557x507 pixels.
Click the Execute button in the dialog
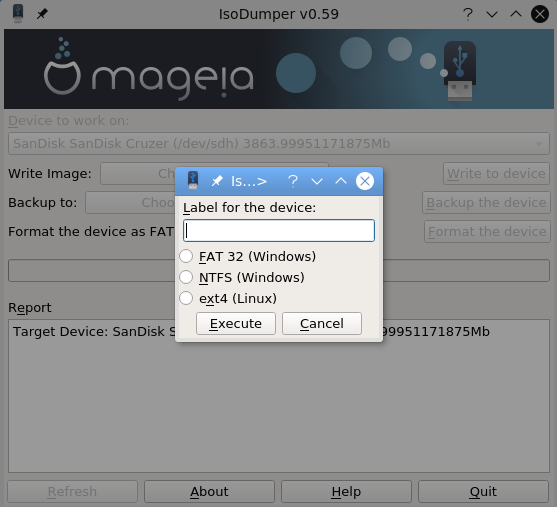(236, 323)
